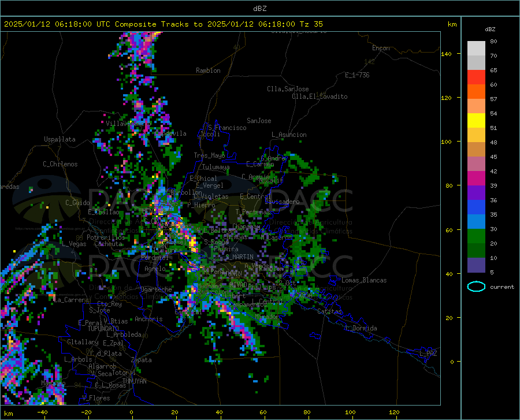Click the 65 dBZ red legend swatch
Screen dimensions: 520x420
coord(476,77)
